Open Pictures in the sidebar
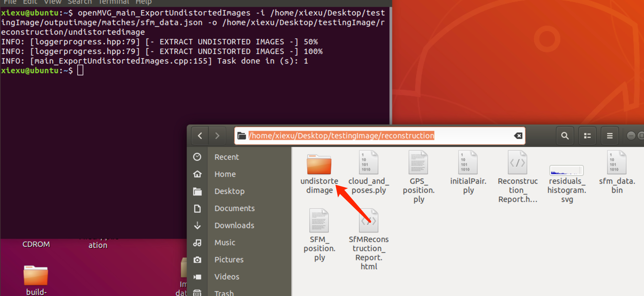This screenshot has width=644, height=296. (x=229, y=260)
